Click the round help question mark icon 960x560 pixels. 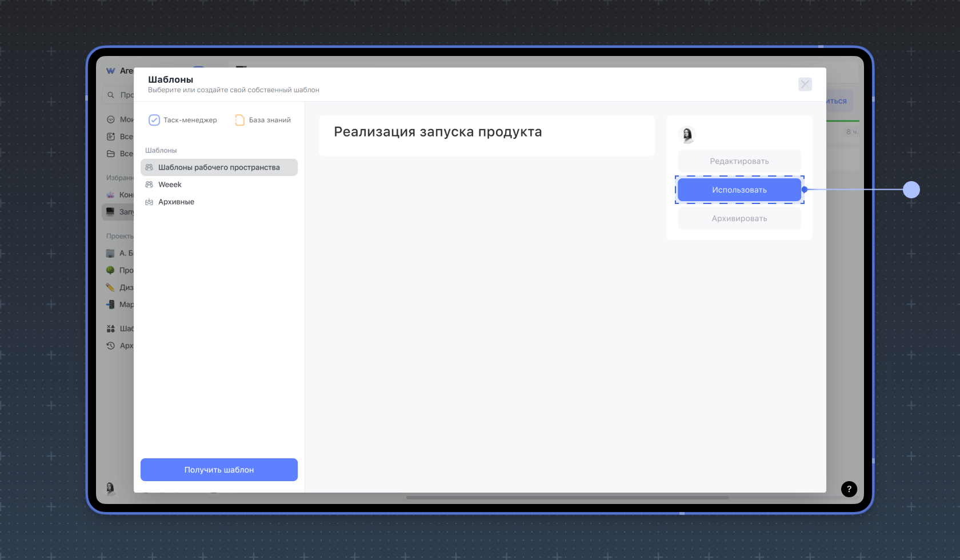point(849,489)
